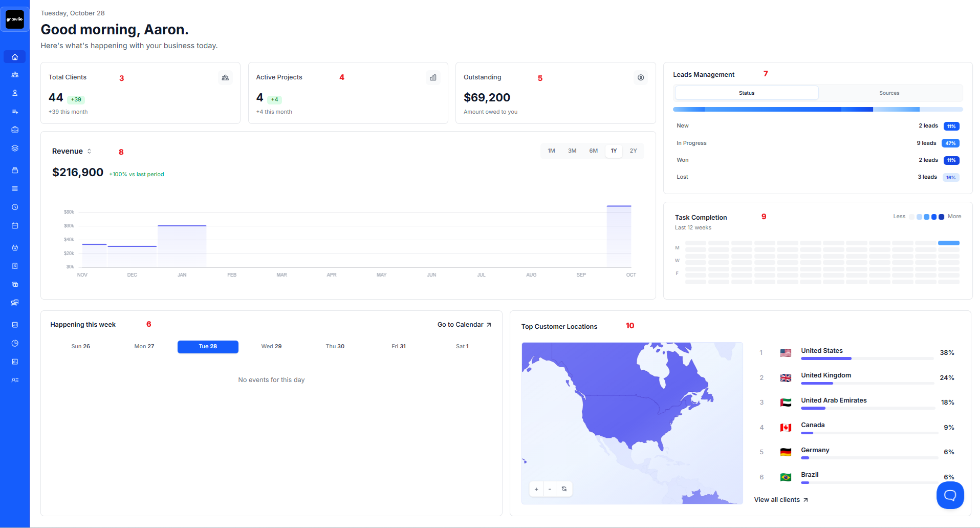Click the add-to-list icon in the sidebar
980x528 pixels.
(15, 112)
